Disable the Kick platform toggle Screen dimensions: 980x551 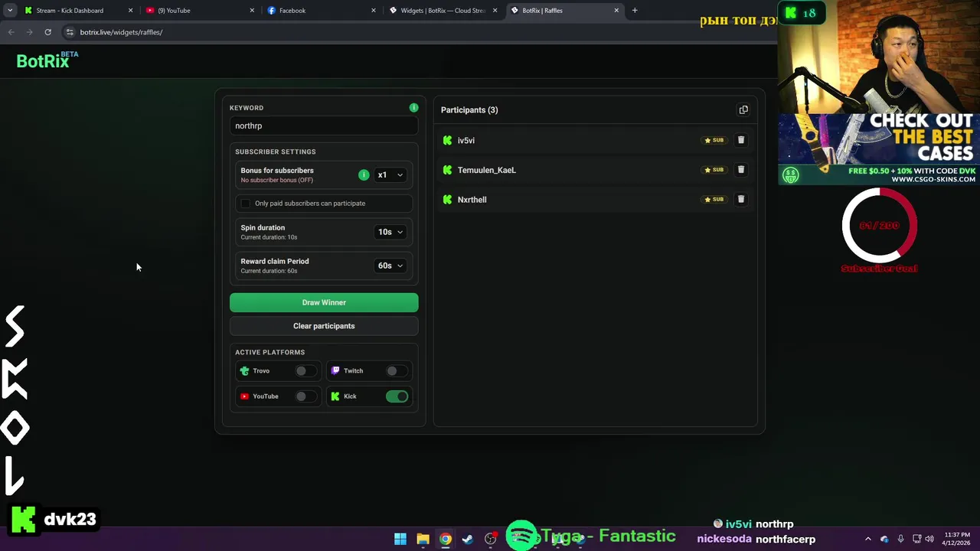397,396
